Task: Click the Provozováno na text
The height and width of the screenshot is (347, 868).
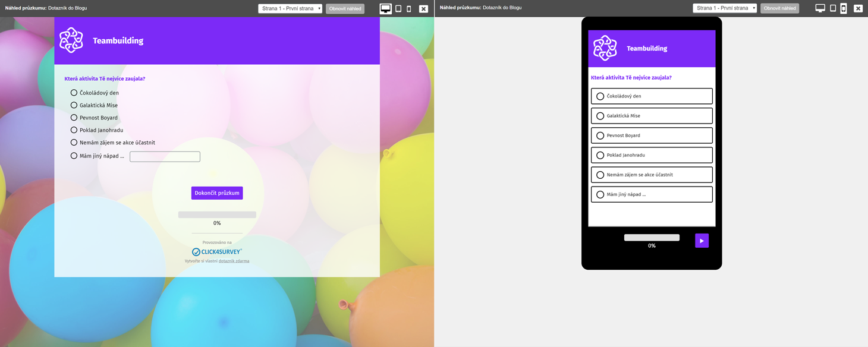Action: tap(217, 242)
